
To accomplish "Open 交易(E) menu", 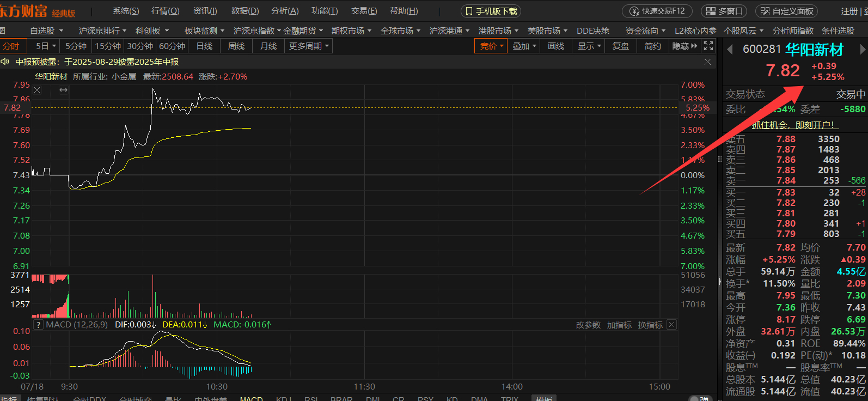I will coord(364,11).
